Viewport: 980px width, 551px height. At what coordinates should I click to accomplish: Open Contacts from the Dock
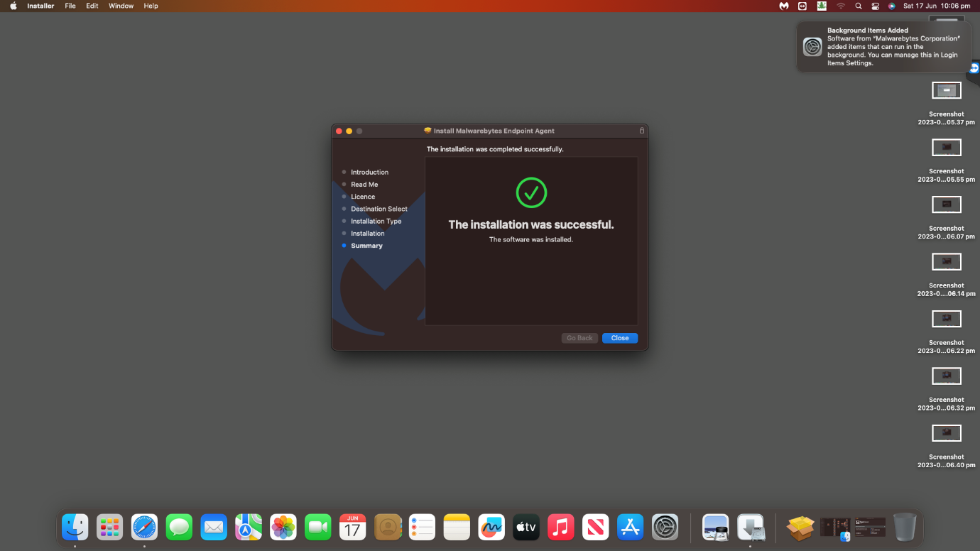(388, 527)
